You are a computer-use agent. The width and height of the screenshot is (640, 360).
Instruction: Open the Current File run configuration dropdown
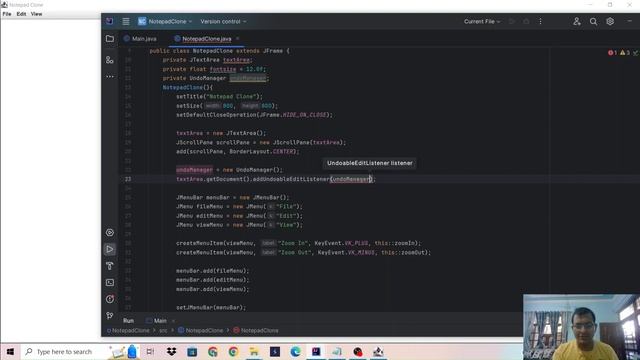click(482, 21)
